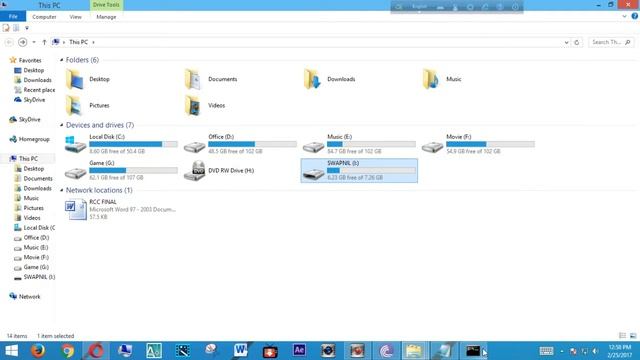Select the Movie (F:) drive icon
The image size is (640, 360).
pos(432,146)
